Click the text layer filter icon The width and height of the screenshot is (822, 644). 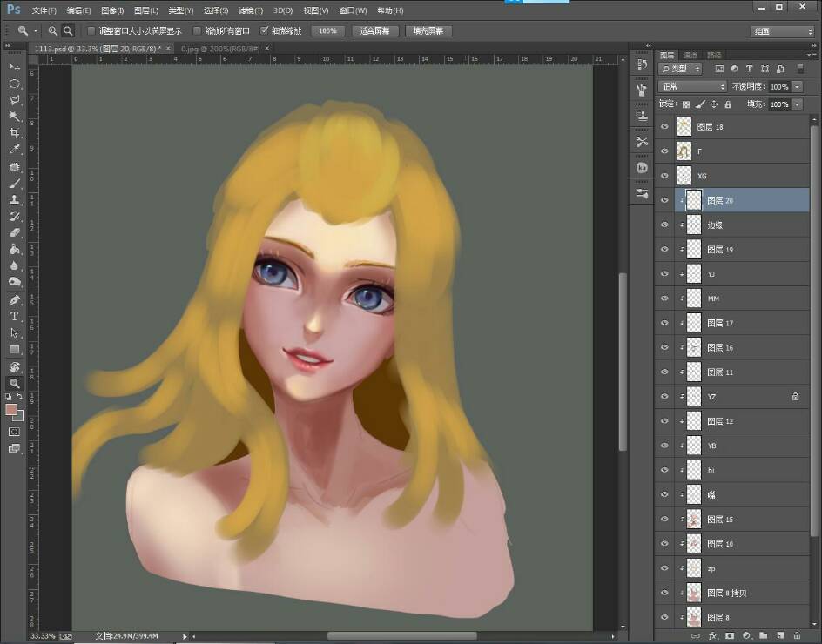click(750, 69)
